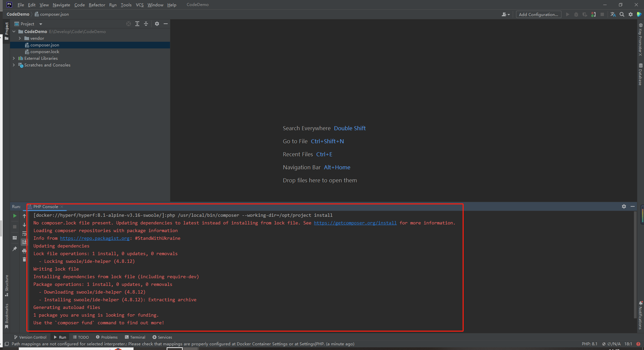Screen dimensions: 644x350
Task: Hide the Run tool window
Action: coord(633,206)
